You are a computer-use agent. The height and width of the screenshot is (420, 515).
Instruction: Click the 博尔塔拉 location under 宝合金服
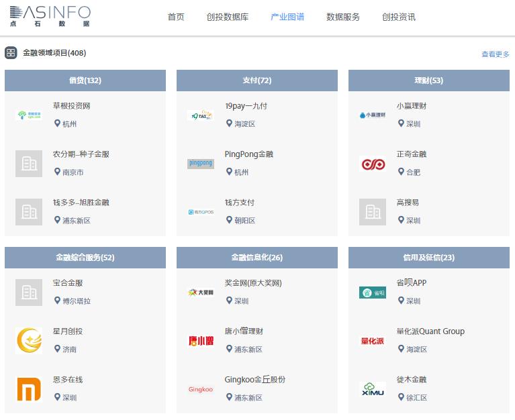tap(77, 301)
